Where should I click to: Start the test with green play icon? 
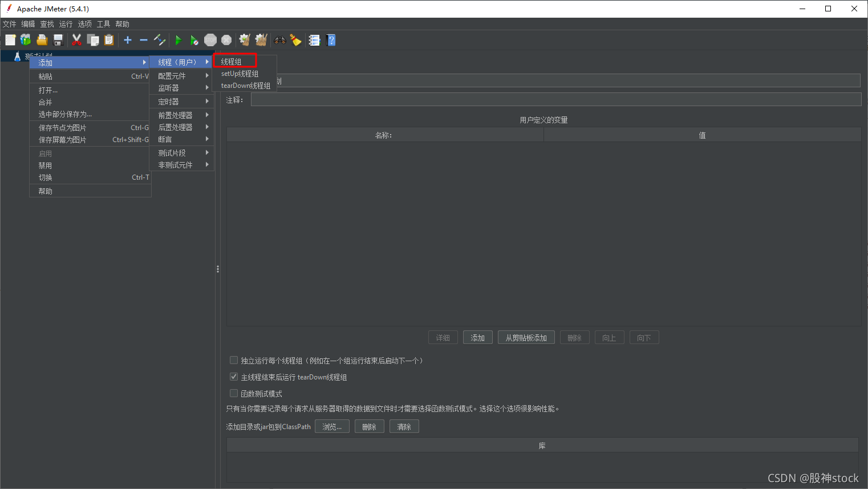179,40
